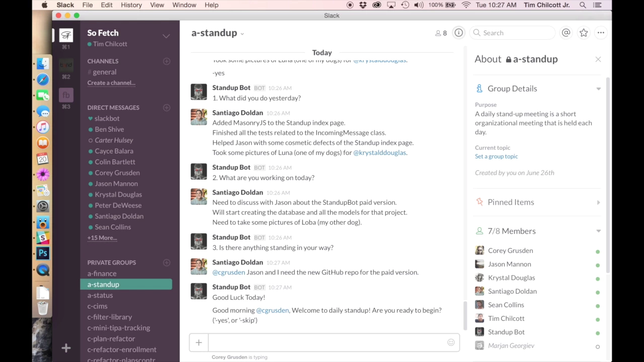Switch to the third team fb icon
This screenshot has width=644, height=362.
tap(66, 95)
